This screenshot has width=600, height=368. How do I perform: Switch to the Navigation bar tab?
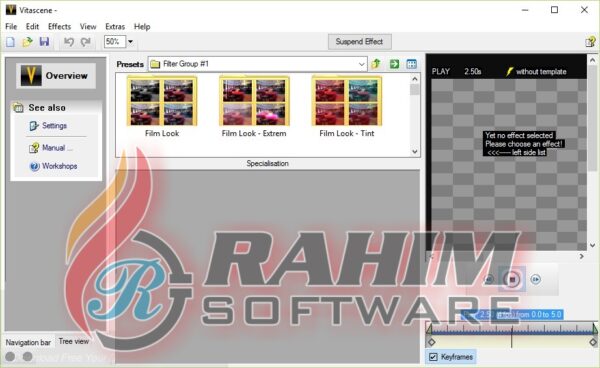(x=28, y=342)
